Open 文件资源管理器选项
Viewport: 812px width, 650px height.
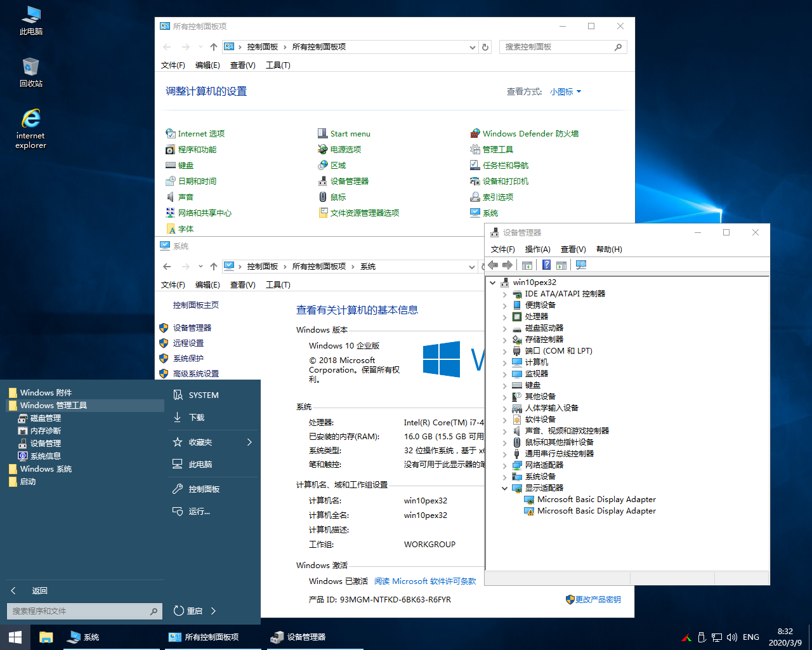[x=358, y=213]
